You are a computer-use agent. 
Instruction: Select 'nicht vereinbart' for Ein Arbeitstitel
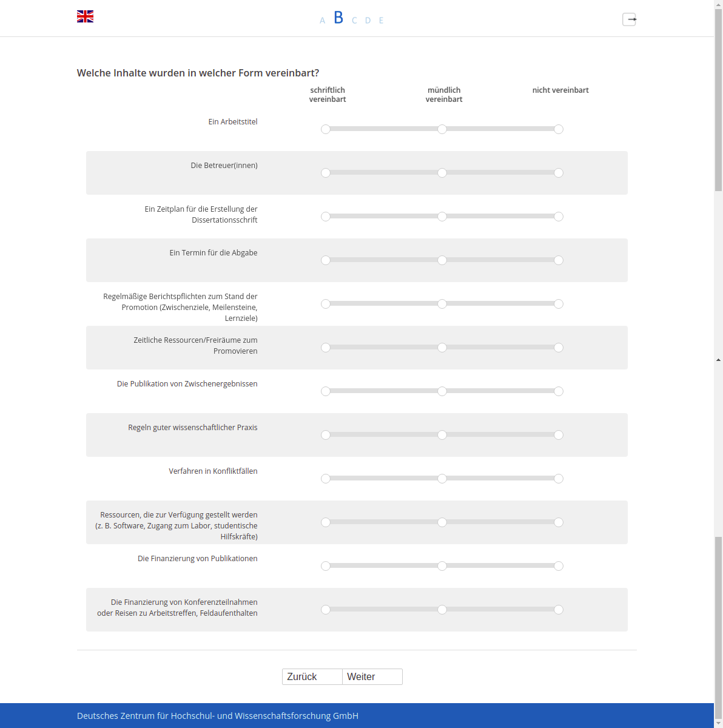click(559, 129)
